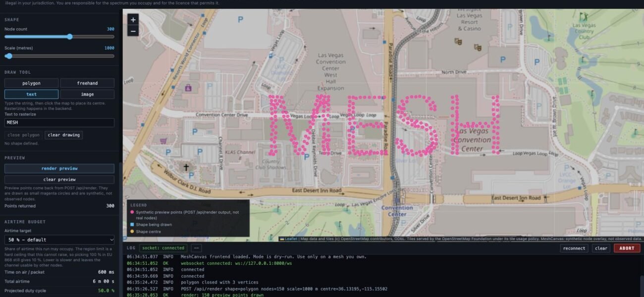Click the Points returned value 300
The width and height of the screenshot is (644, 297).
(110, 206)
